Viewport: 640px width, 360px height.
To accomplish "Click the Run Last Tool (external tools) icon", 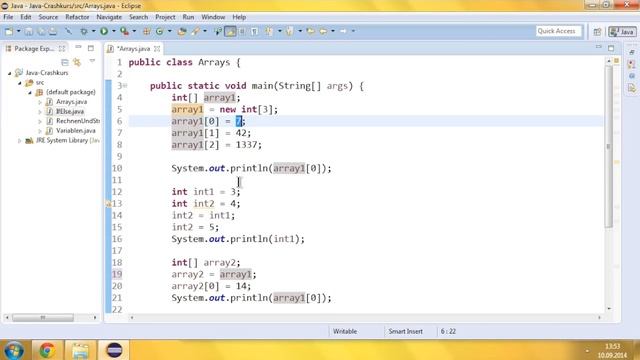I will coord(124,31).
